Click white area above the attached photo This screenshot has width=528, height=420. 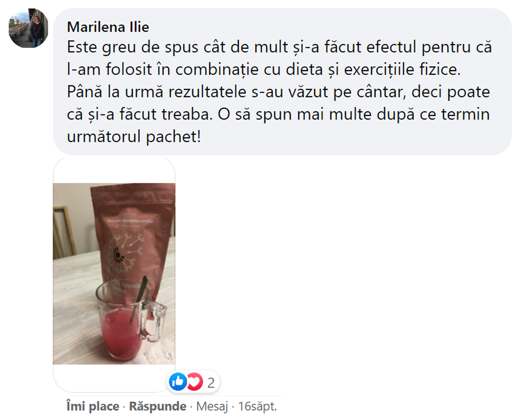pos(114,170)
